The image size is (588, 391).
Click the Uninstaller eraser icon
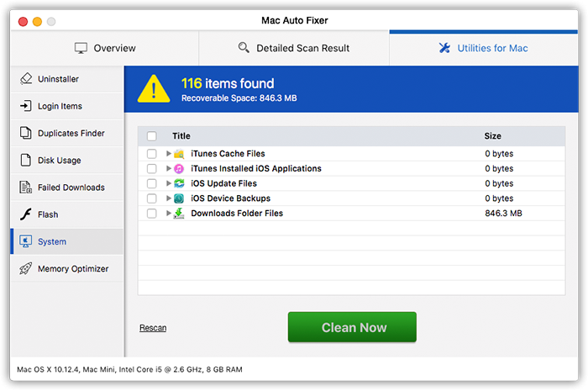26,79
